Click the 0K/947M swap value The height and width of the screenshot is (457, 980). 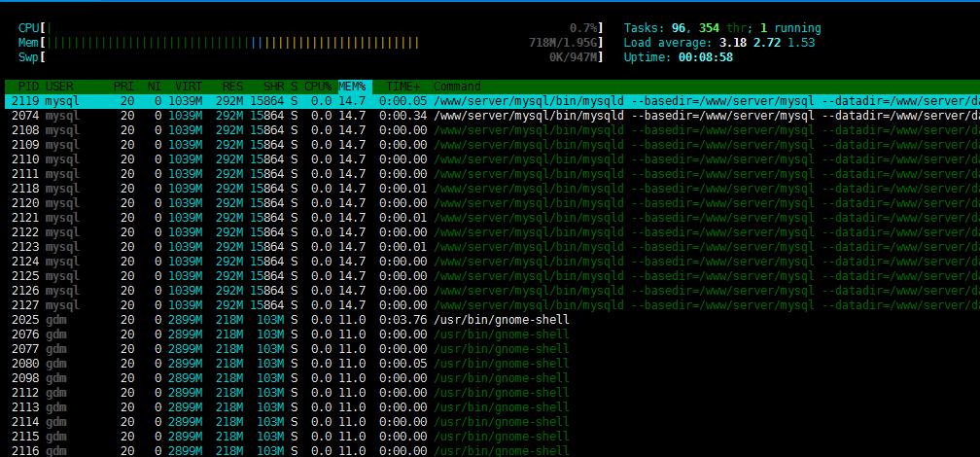(x=574, y=57)
